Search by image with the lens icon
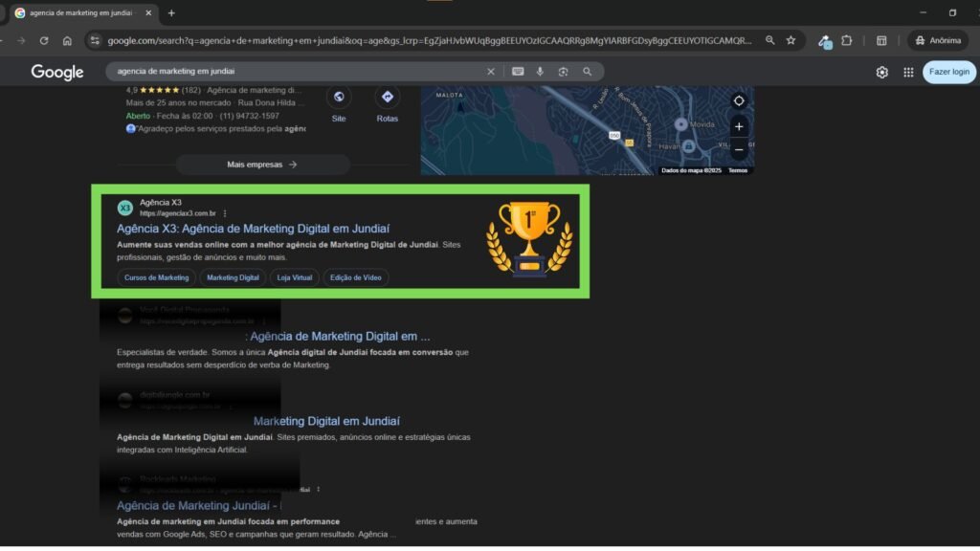 click(x=563, y=71)
